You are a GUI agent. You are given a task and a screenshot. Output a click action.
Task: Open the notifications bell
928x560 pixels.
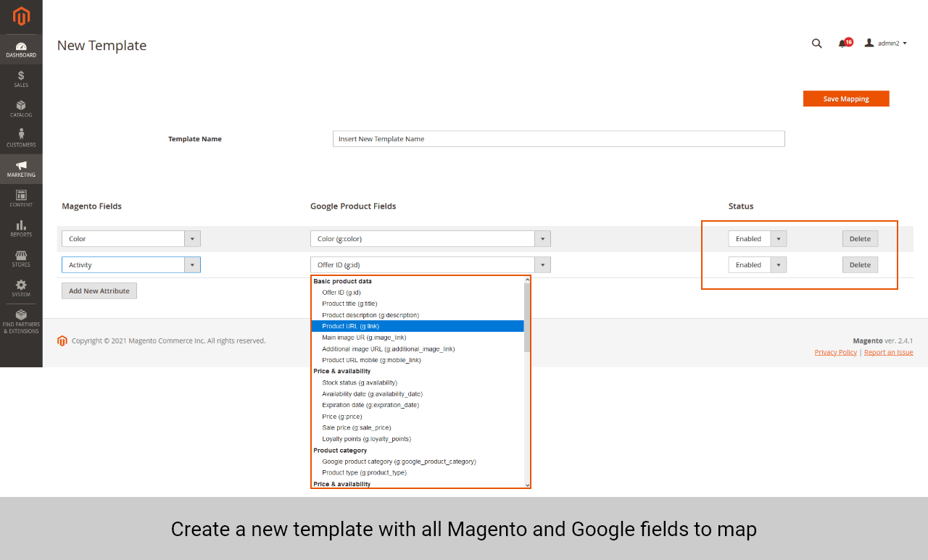(x=844, y=43)
